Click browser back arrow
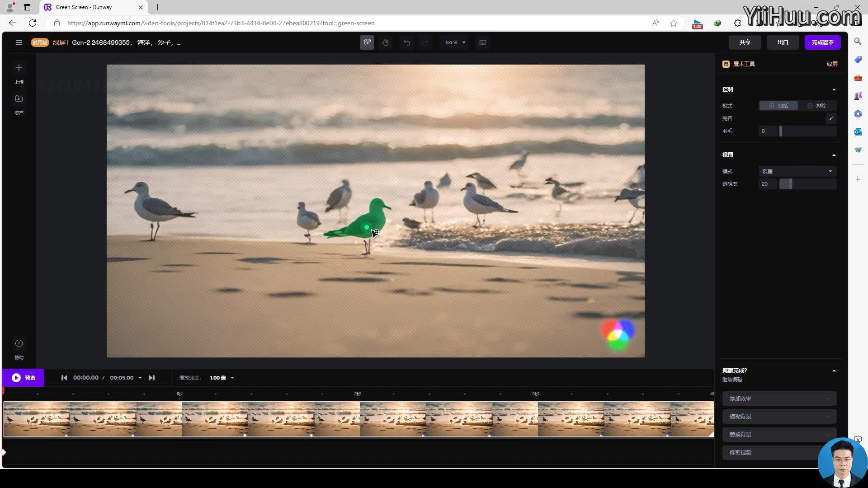The width and height of the screenshot is (868, 488). 12,23
